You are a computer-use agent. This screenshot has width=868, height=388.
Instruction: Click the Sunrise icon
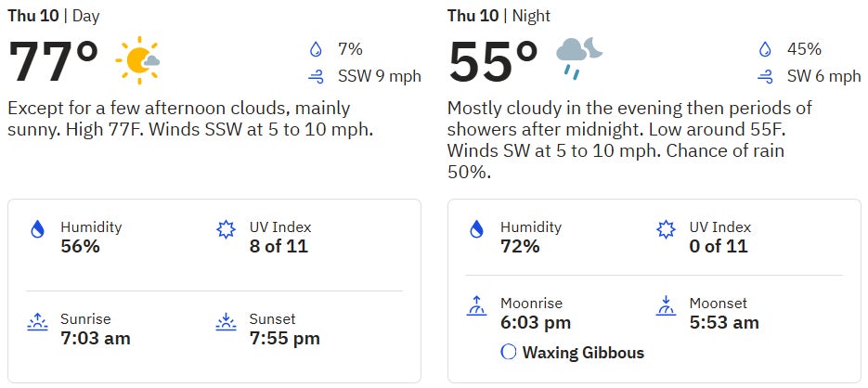(x=37, y=322)
